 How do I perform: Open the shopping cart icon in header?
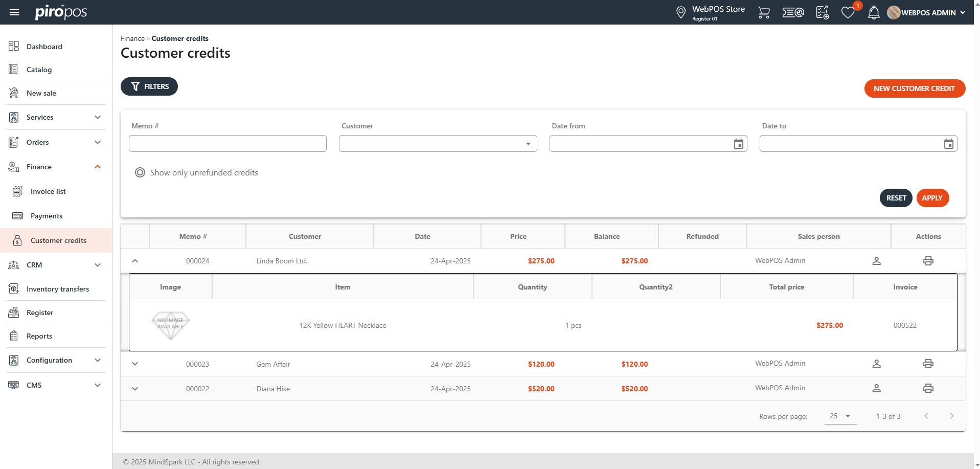click(764, 13)
